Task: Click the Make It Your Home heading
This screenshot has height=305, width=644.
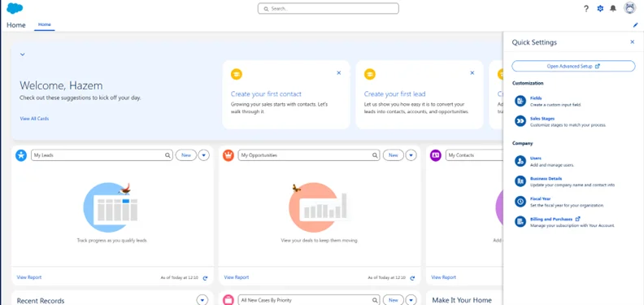Action: tap(462, 300)
